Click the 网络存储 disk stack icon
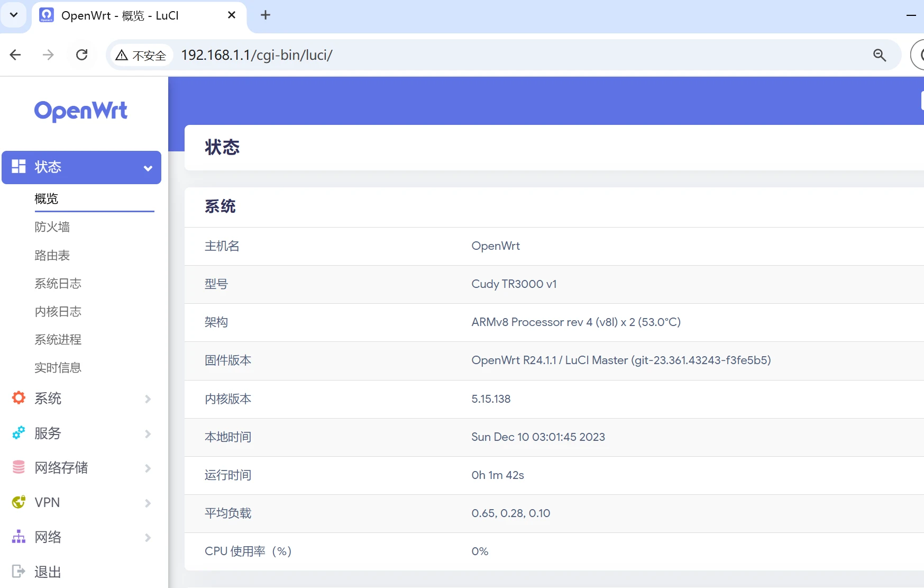The height and width of the screenshot is (588, 924). [19, 467]
